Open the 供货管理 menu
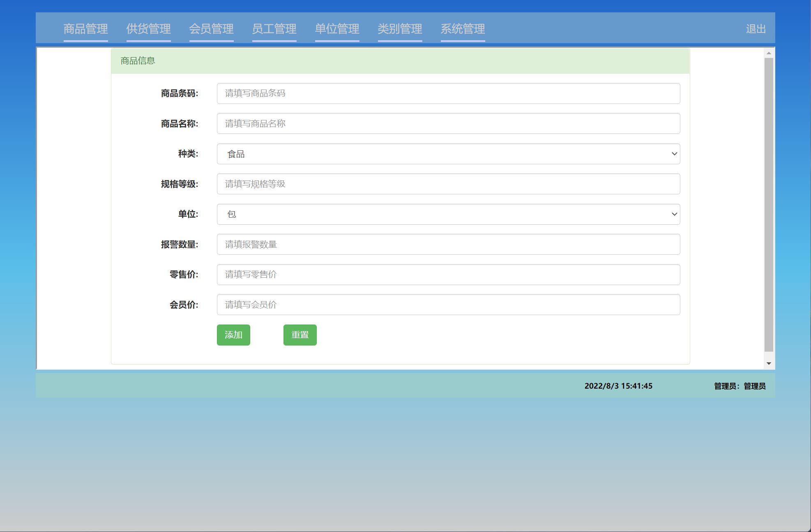 tap(149, 29)
